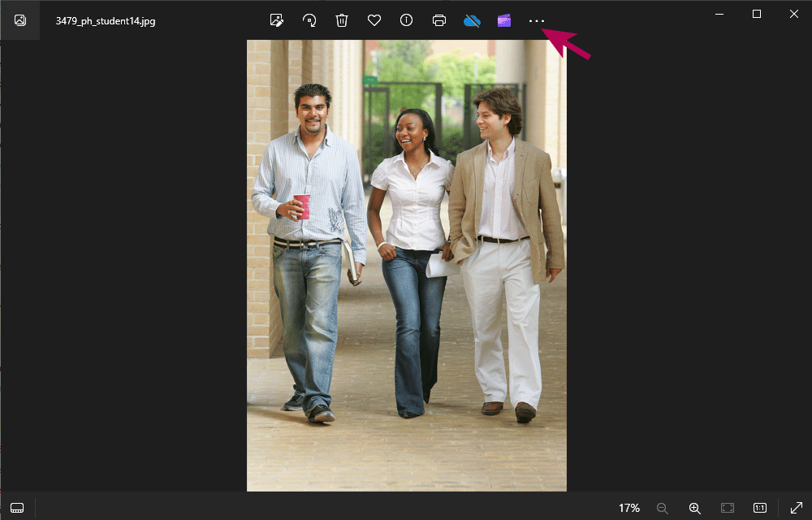
Task: Open the Edit image tool
Action: 277,20
